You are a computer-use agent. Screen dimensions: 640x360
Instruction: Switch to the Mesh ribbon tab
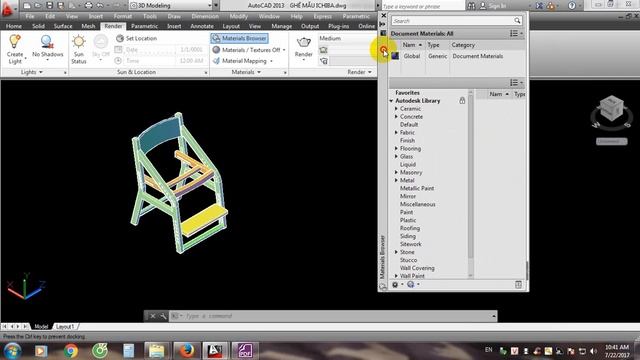point(88,26)
